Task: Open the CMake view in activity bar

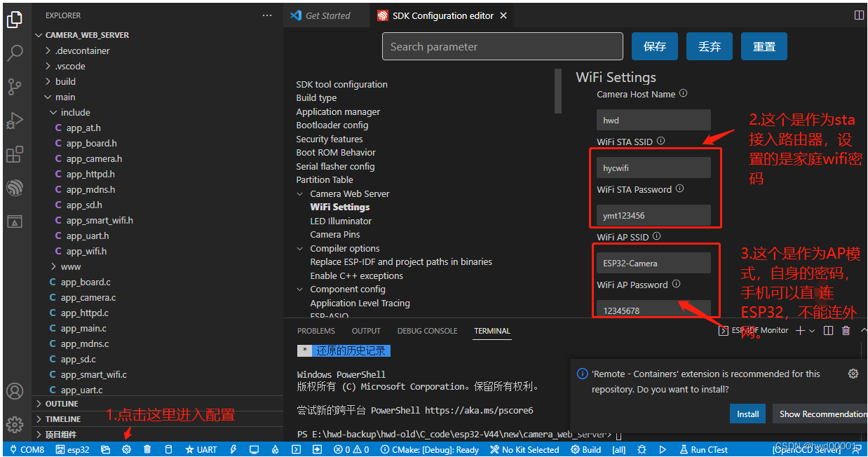Action: point(15,221)
